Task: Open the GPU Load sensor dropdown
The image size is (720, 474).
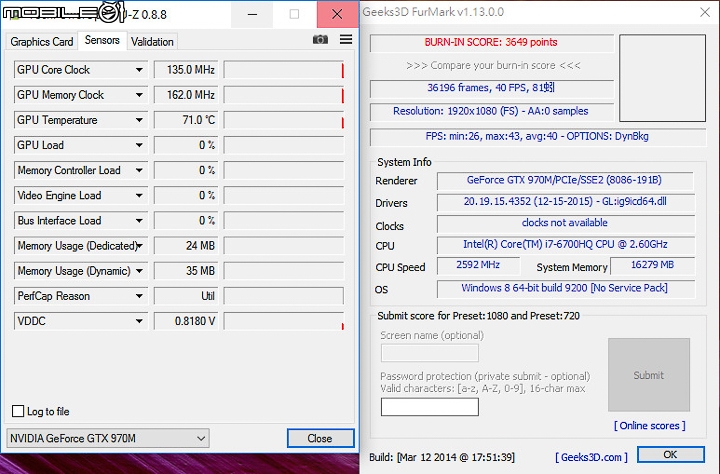Action: (x=139, y=145)
